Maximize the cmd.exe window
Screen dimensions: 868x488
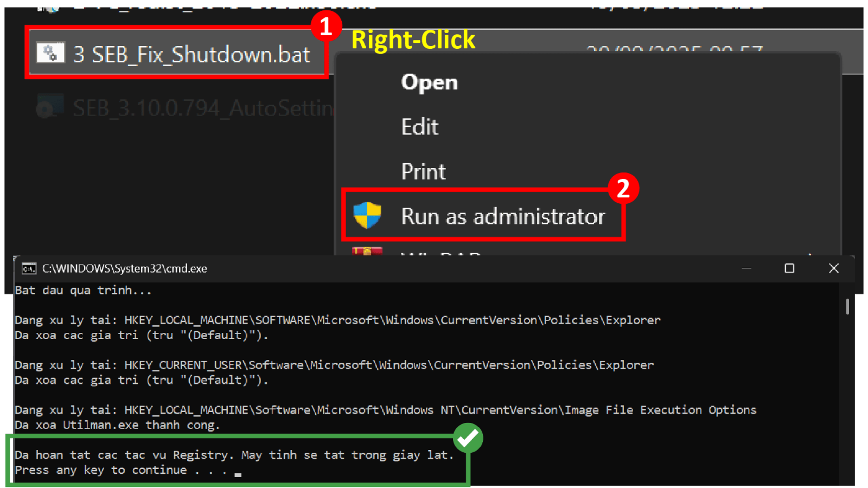coord(789,268)
